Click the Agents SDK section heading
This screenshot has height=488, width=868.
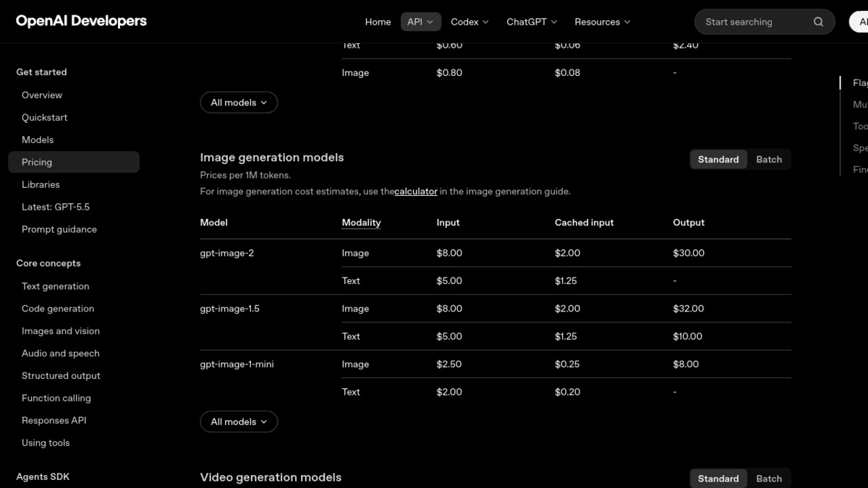[x=43, y=477]
